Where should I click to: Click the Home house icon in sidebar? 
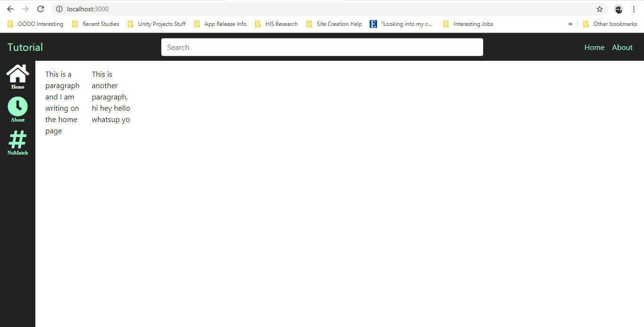[17, 74]
